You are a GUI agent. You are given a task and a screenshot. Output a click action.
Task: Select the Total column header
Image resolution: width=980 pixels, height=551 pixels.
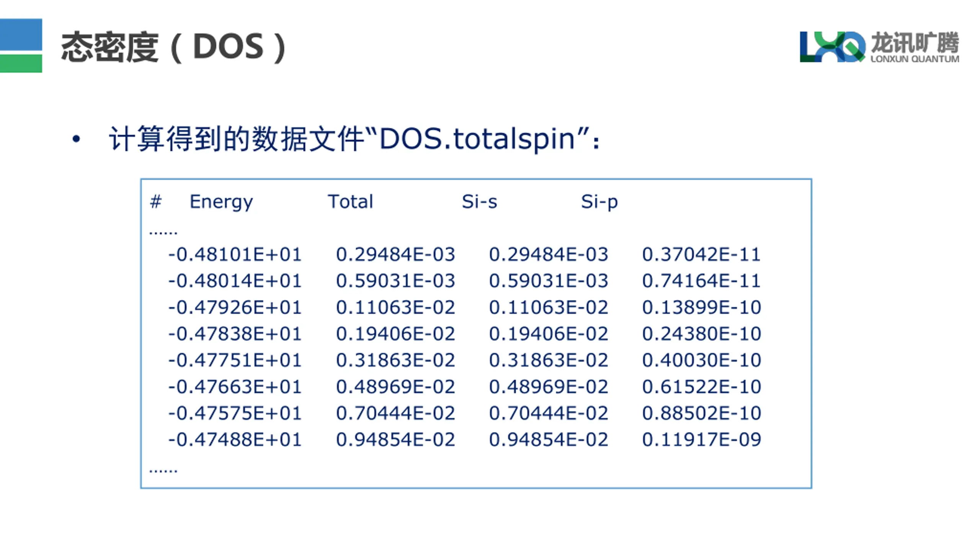(x=350, y=201)
